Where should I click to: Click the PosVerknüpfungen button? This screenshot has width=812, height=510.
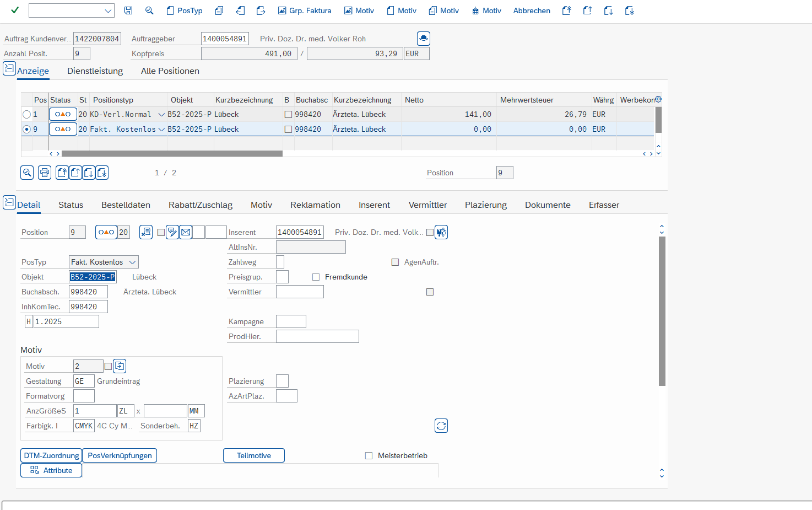coord(120,455)
